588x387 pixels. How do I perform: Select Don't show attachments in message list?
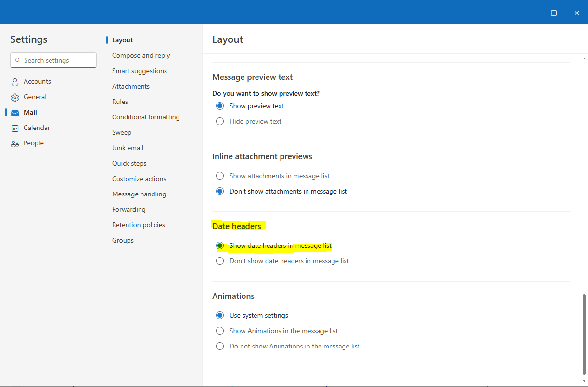(220, 191)
